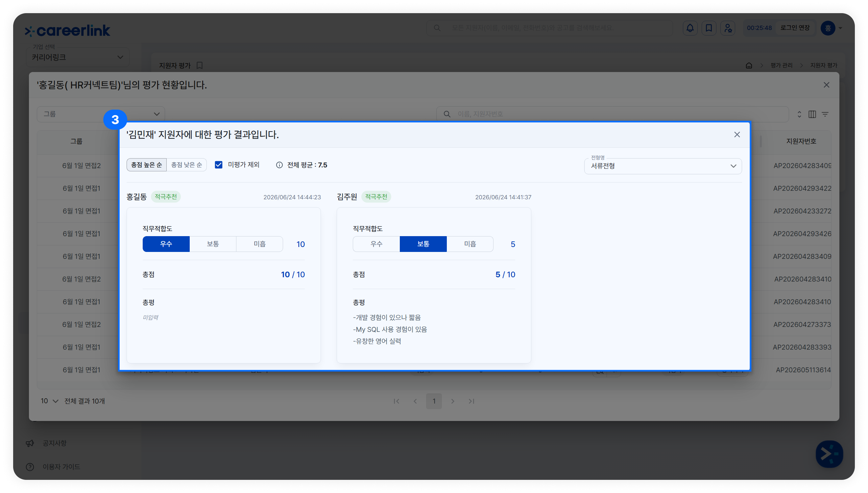
Task: Open the notifications bell icon
Action: tap(690, 28)
